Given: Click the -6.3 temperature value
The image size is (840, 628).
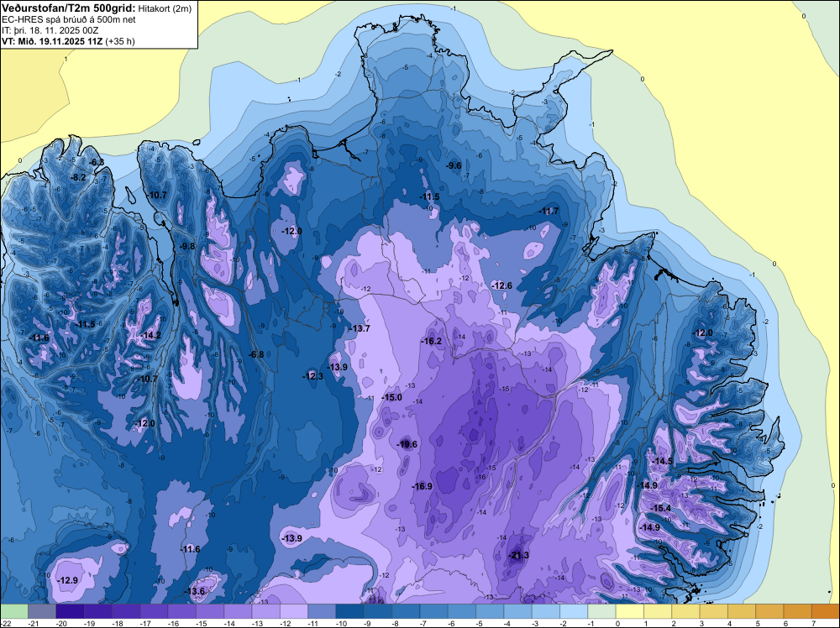Looking at the screenshot, I should click(x=97, y=162).
